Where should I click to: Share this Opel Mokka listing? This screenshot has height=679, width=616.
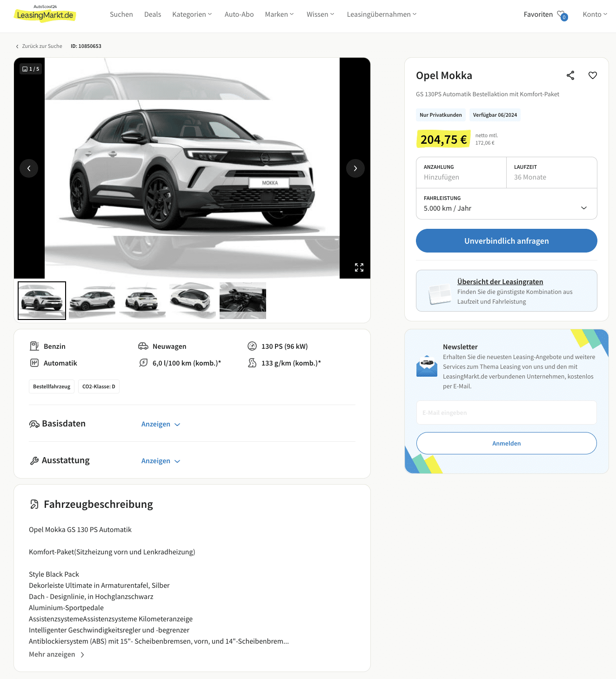570,75
